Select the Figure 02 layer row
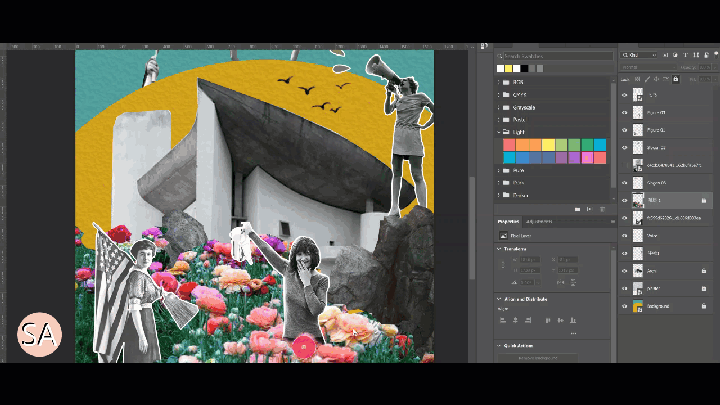 tap(666, 130)
